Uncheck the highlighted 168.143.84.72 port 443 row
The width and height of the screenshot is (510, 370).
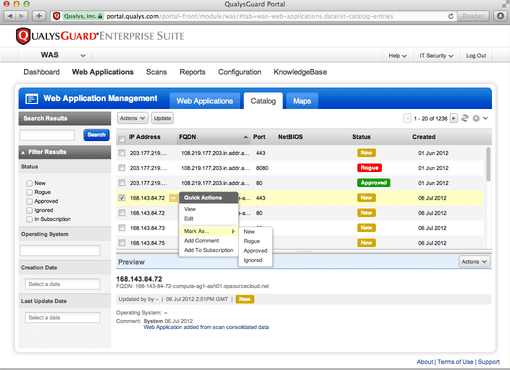pos(122,198)
